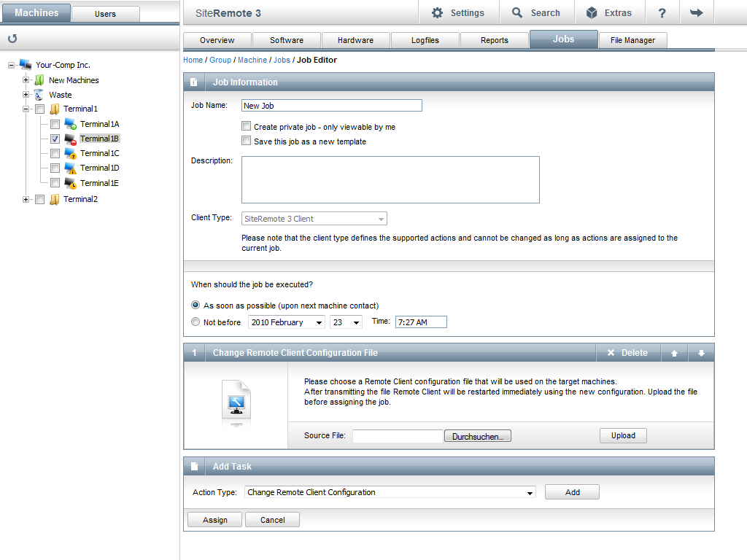Screen dimensions: 747x560
Task: Expand the Terminal2 tree node
Action: point(26,199)
